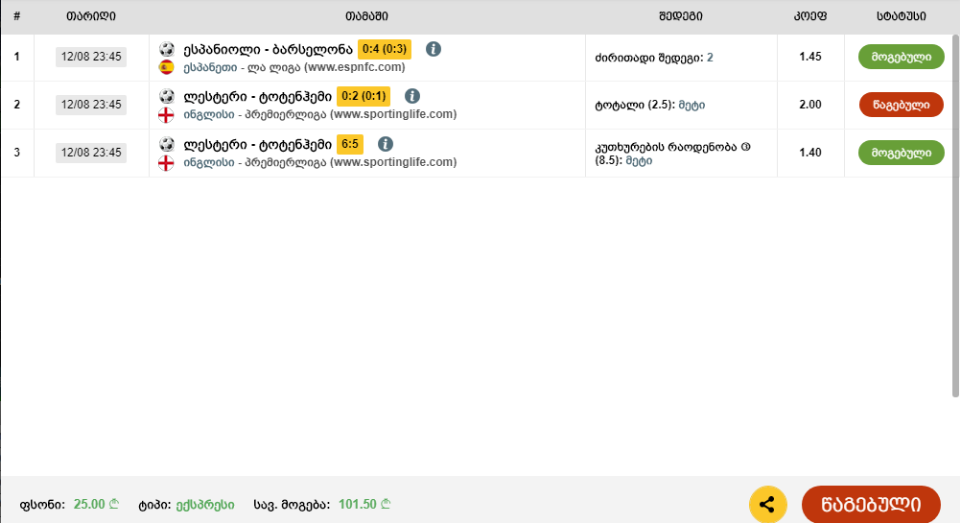
Task: Click the coefficient 1.40
Action: 810,152
